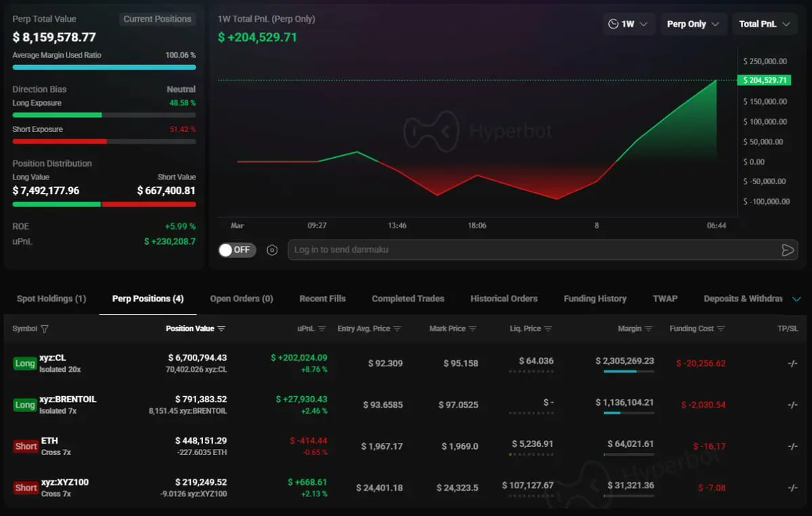Click the Symbol filter funnel icon
This screenshot has width=812, height=516.
click(x=45, y=329)
